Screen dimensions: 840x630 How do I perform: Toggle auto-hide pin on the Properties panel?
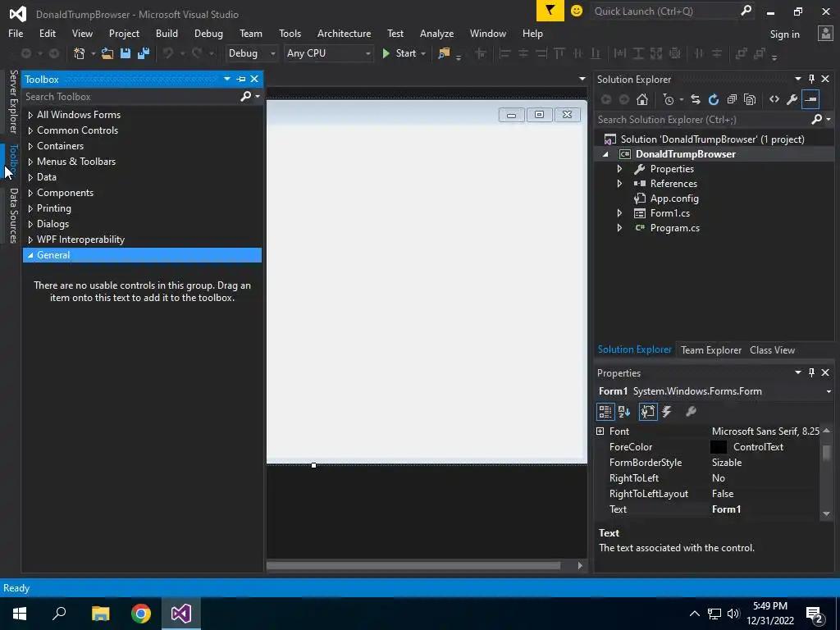tap(811, 372)
